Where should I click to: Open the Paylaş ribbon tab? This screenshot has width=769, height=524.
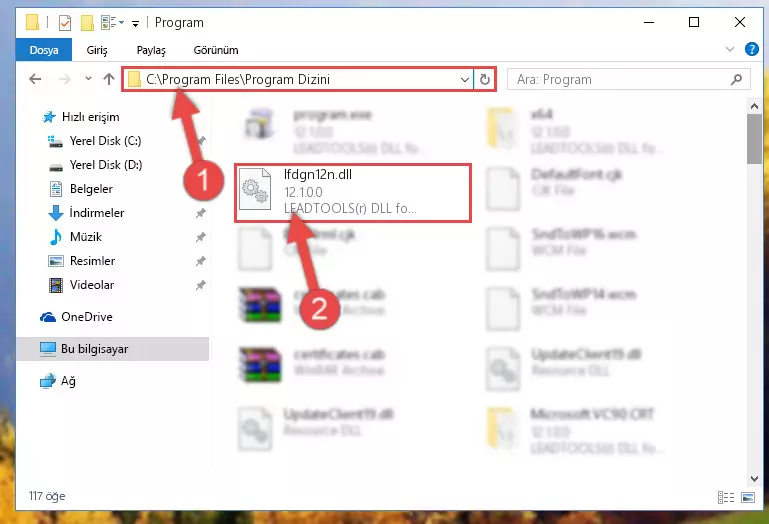151,50
